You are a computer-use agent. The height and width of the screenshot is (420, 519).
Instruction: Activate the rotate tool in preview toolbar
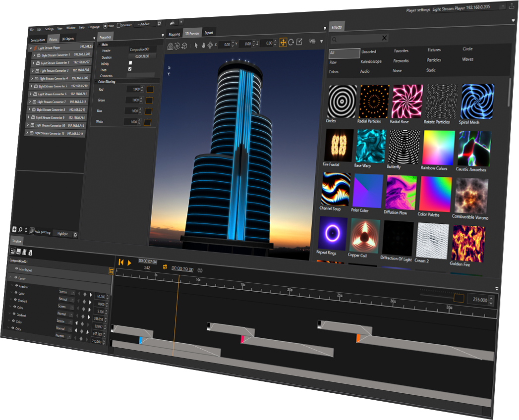coord(291,42)
